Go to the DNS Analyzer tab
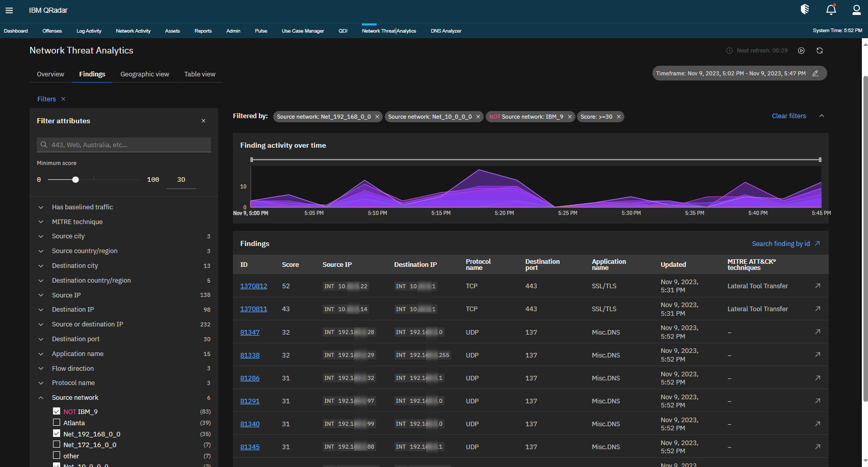Viewport: 868px width, 467px height. pos(446,31)
